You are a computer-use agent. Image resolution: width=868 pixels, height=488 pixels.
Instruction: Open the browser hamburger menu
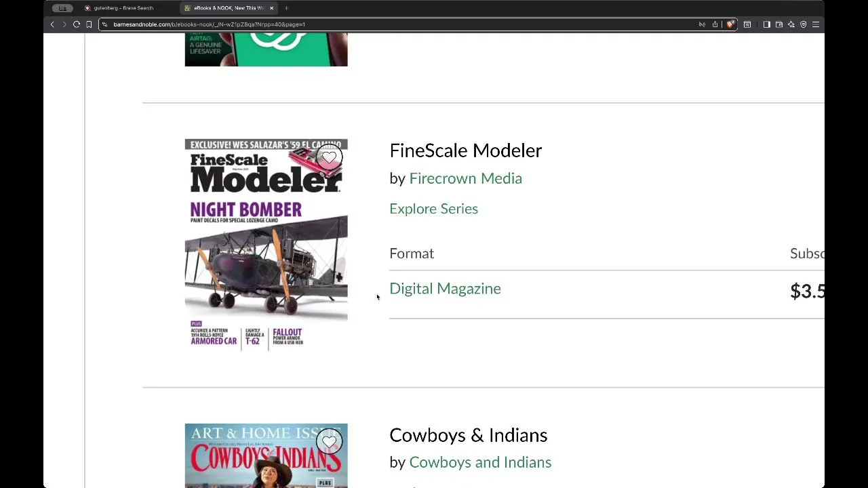pyautogui.click(x=816, y=24)
